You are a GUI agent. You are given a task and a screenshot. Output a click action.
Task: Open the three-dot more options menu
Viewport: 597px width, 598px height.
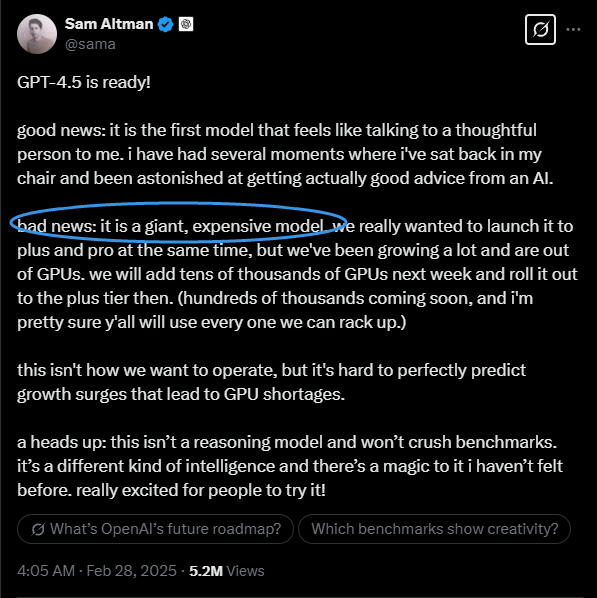point(573,29)
